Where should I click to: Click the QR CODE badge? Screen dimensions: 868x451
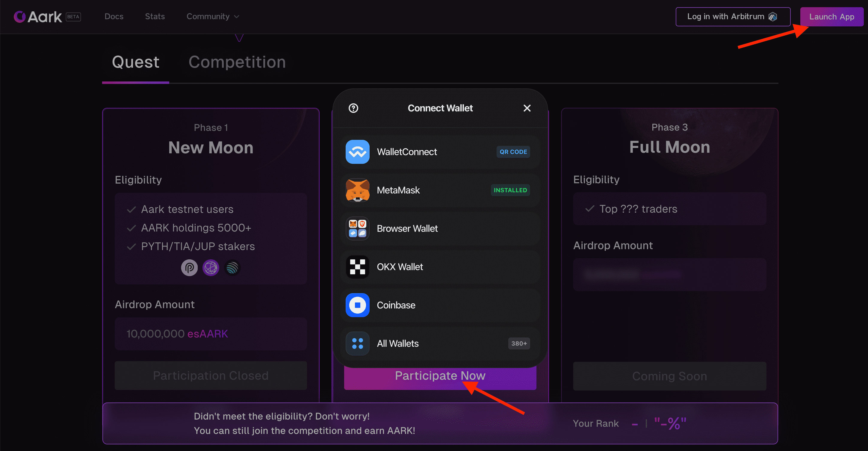pyautogui.click(x=513, y=152)
